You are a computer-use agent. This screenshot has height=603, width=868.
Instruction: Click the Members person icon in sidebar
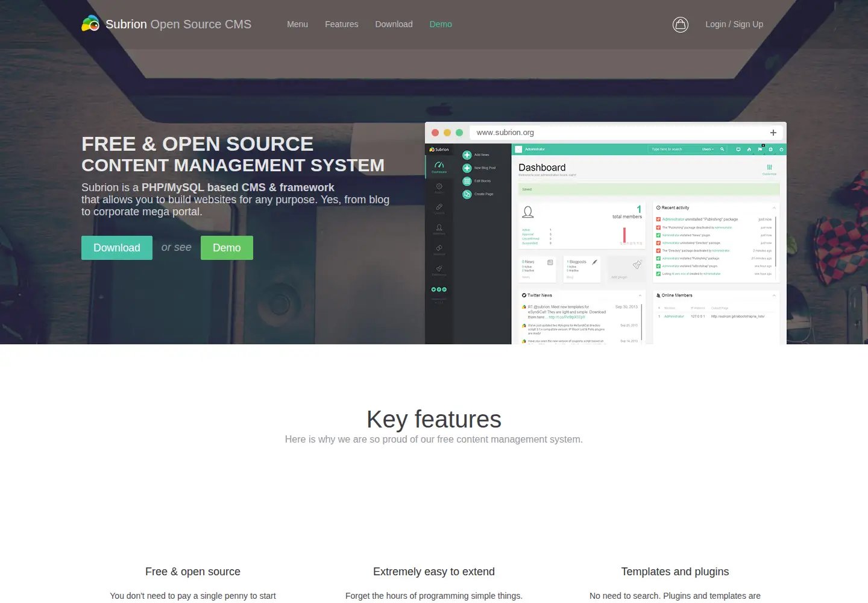click(x=439, y=227)
